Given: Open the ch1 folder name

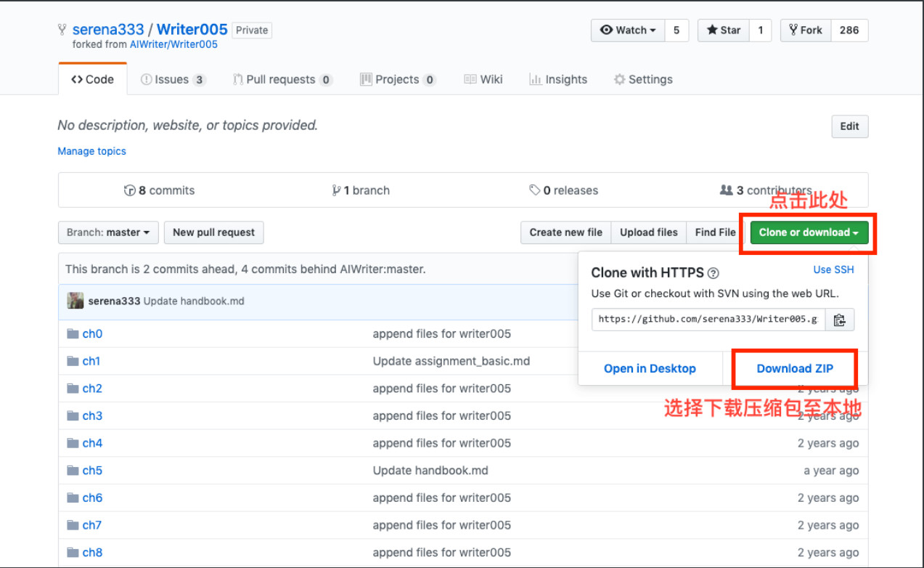Looking at the screenshot, I should coord(91,361).
